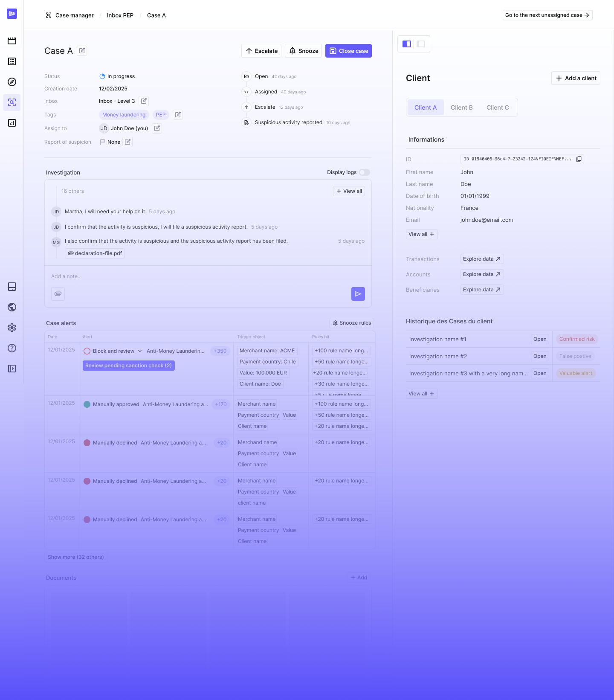This screenshot has height=700, width=614.
Task: Edit the report of suspicion
Action: [127, 142]
